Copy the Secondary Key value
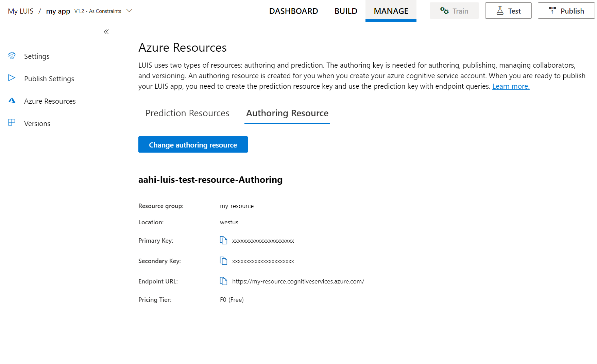This screenshot has width=597, height=364. coord(223,261)
